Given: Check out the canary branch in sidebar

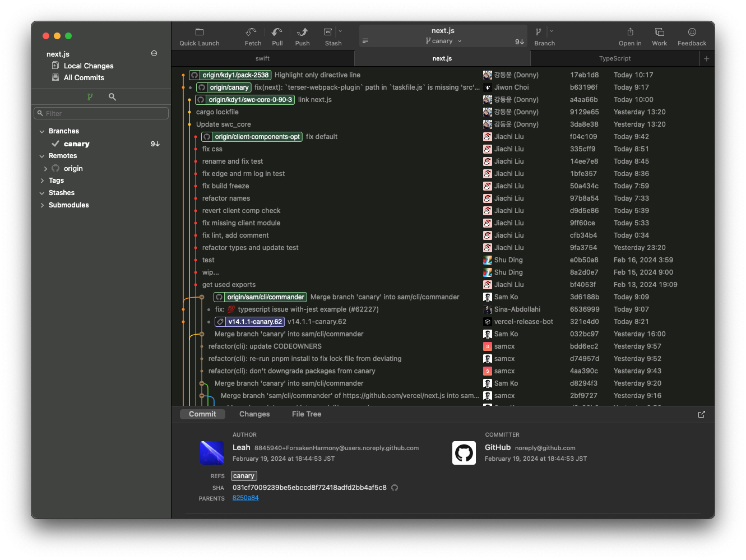Looking at the screenshot, I should tap(77, 144).
